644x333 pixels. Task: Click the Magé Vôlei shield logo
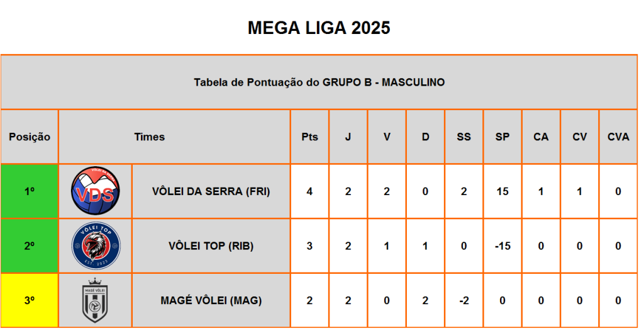pyautogui.click(x=95, y=300)
